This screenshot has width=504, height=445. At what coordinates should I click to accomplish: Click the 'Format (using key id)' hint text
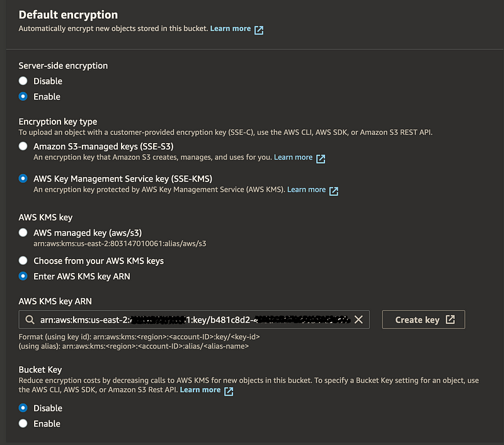coord(139,337)
